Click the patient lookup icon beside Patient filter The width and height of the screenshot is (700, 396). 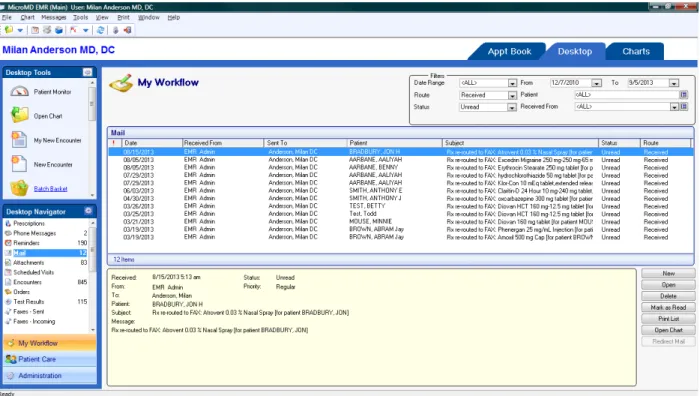[683, 95]
